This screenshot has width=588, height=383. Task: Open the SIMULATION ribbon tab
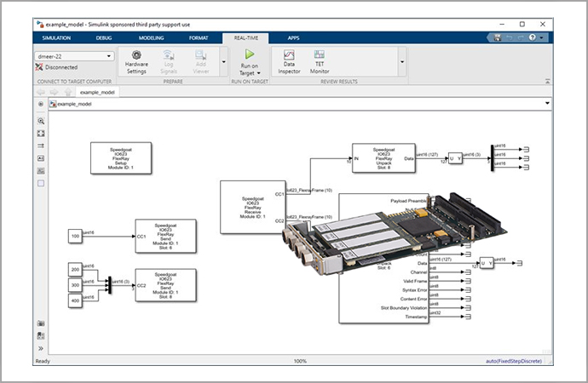[x=56, y=37]
